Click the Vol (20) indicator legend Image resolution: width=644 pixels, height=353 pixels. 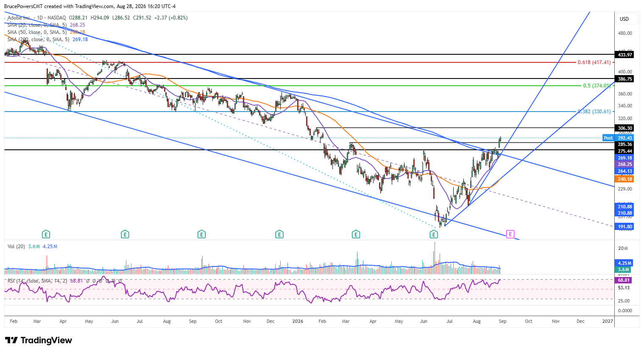tap(32, 247)
